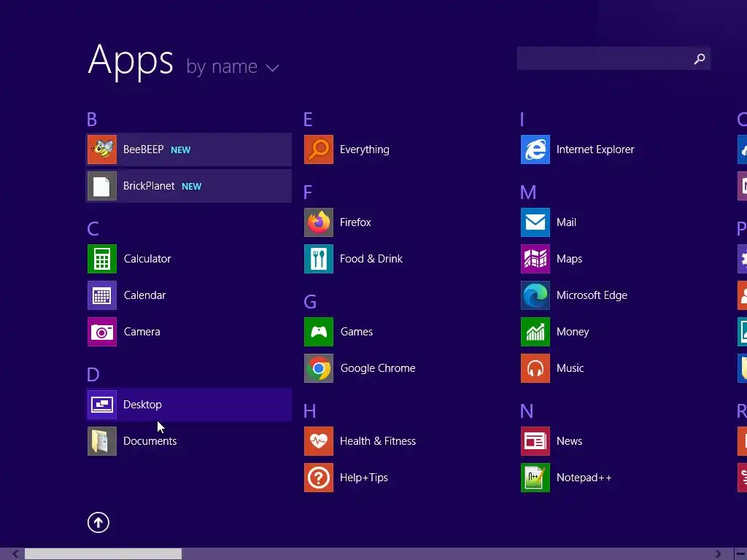Click the 'Calculator' label
The width and height of the screenshot is (747, 560).
147,259
